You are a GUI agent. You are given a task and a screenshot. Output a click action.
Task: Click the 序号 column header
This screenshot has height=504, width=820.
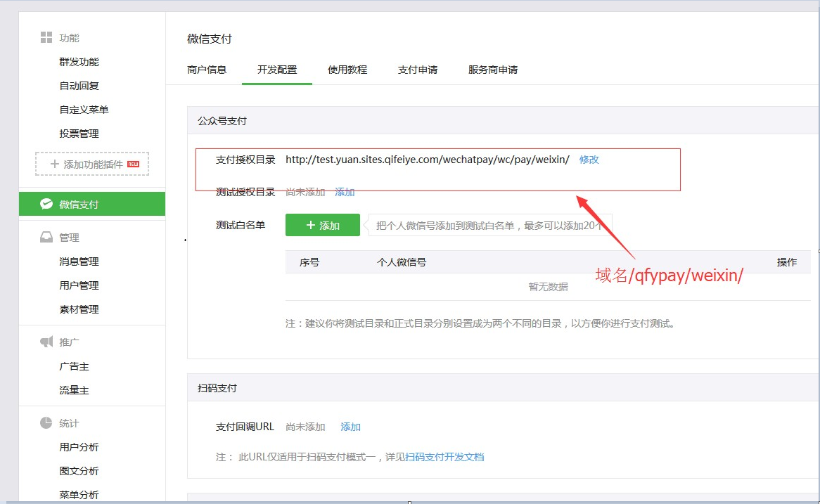309,262
